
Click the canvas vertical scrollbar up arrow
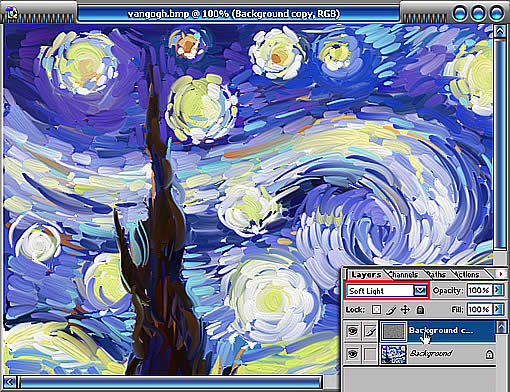coord(500,32)
